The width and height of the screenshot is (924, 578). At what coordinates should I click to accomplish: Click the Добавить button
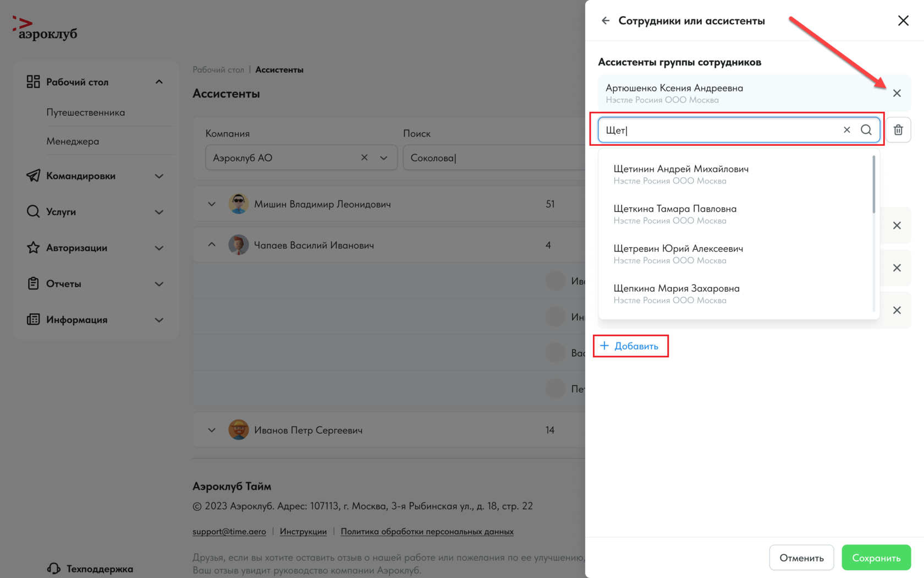[x=630, y=346]
